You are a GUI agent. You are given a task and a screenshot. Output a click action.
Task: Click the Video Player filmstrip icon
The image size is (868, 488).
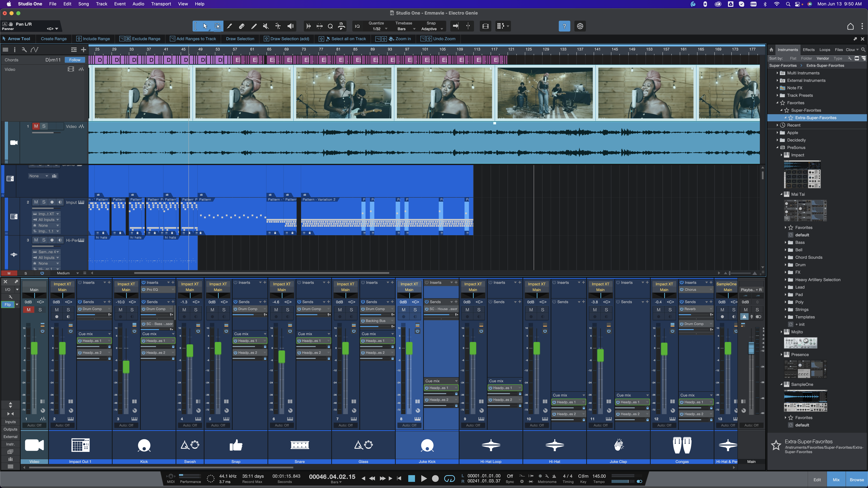(485, 26)
